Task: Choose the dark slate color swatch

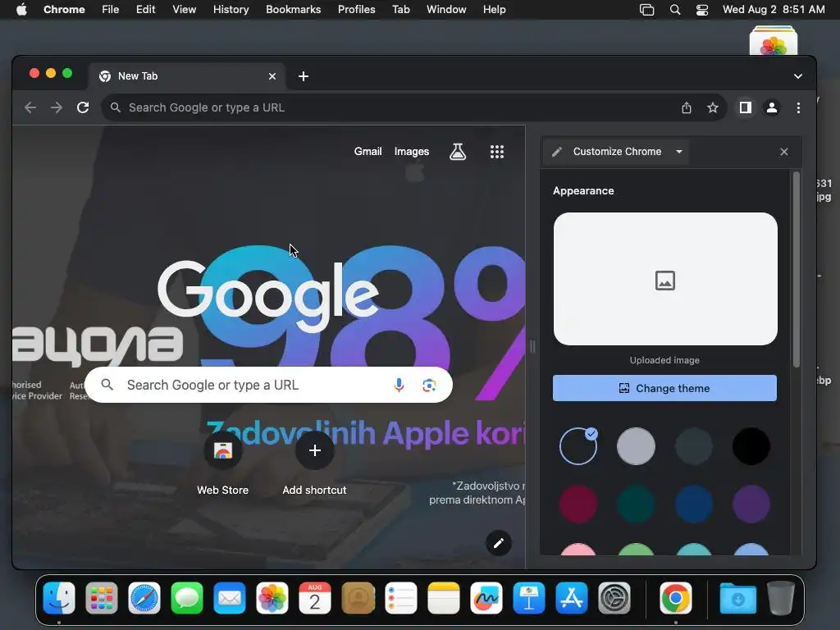Action: [694, 446]
